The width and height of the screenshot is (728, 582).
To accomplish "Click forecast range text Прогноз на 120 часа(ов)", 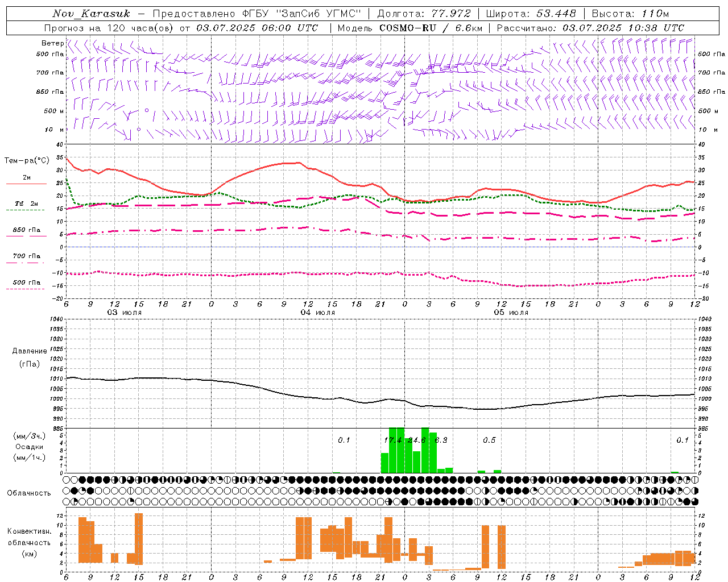I will point(110,28).
